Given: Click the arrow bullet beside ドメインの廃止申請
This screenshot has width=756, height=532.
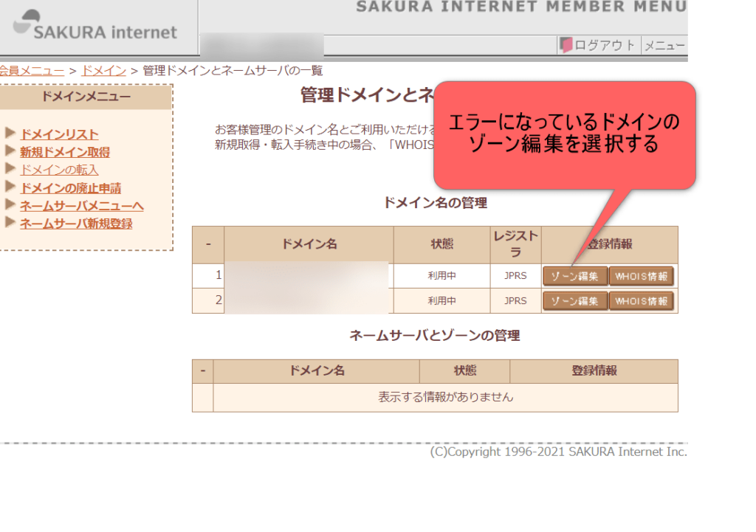Looking at the screenshot, I should [10, 186].
